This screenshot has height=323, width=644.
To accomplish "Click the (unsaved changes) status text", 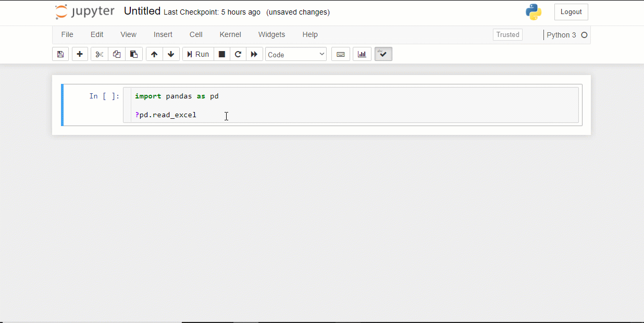I will [298, 12].
